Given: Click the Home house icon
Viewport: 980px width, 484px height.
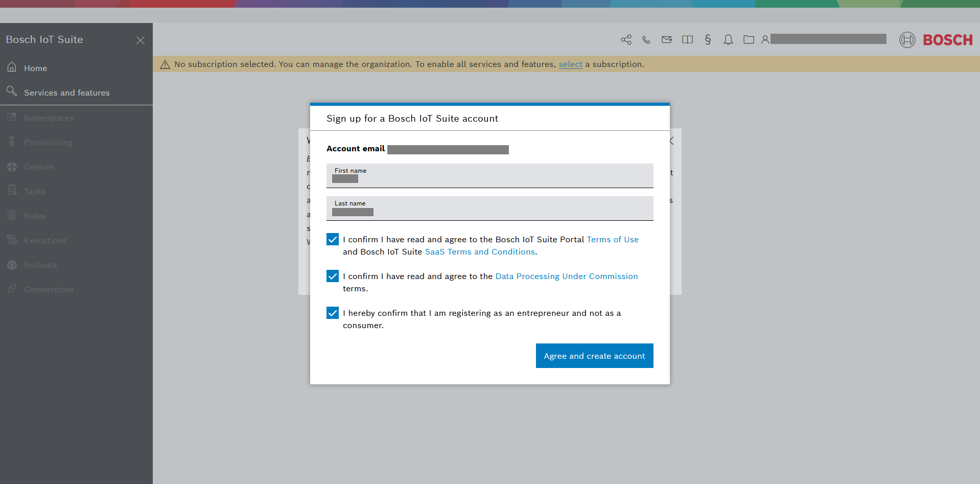Looking at the screenshot, I should point(12,67).
